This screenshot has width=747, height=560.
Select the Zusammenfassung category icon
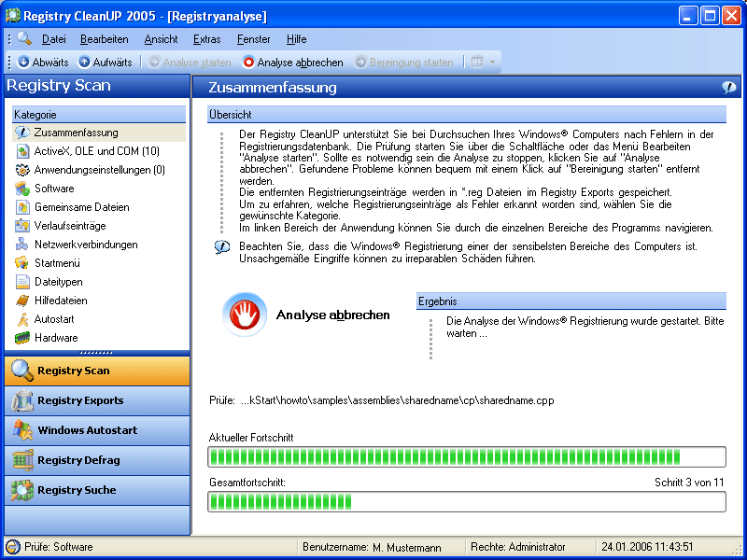pyautogui.click(x=22, y=133)
